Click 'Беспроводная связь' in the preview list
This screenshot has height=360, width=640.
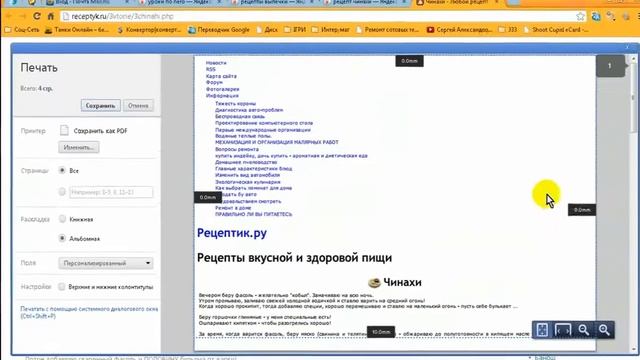coord(240,116)
